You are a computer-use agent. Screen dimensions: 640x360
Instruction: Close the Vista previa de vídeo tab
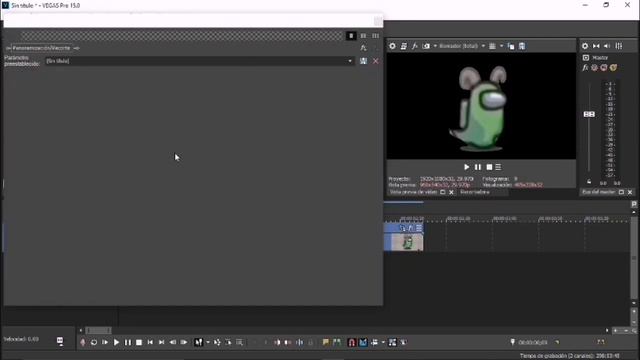point(451,192)
